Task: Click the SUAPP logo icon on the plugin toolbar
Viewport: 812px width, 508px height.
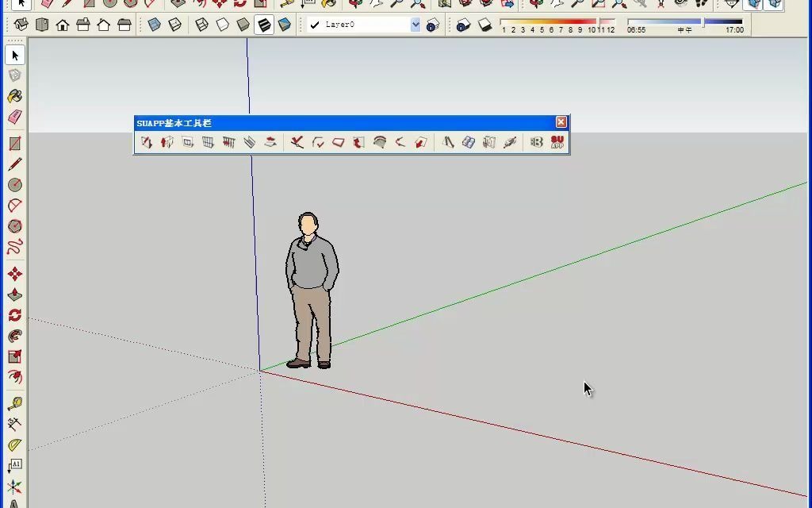Action: pos(555,143)
